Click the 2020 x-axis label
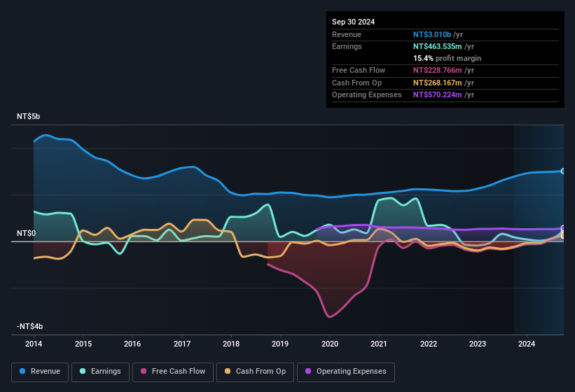This screenshot has height=392, width=575. (x=330, y=344)
